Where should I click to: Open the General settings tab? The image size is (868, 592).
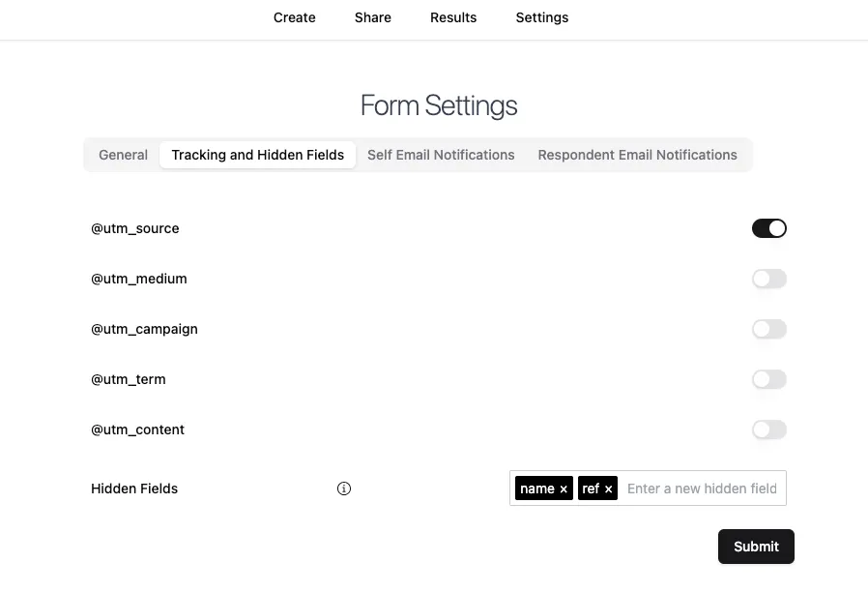[123, 155]
